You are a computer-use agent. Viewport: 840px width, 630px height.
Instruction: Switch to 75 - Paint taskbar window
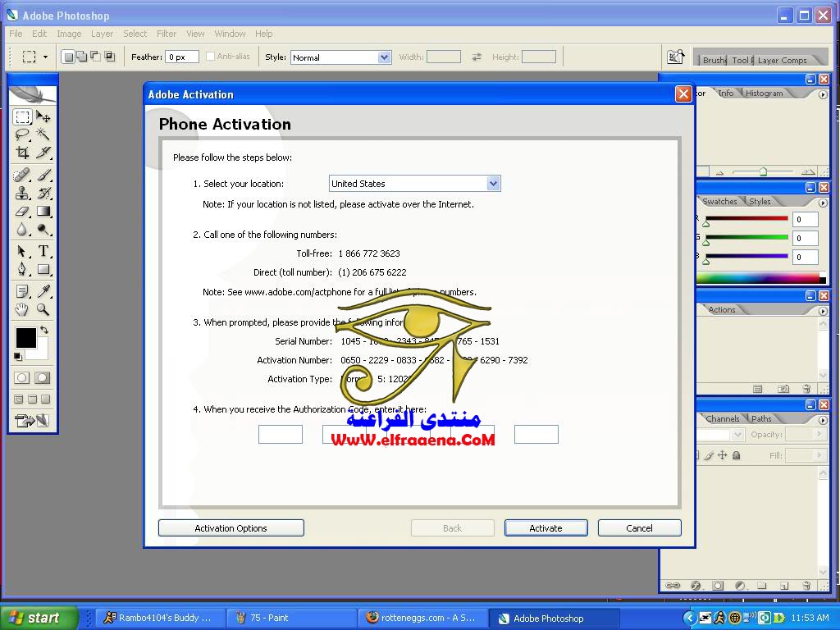coord(291,619)
